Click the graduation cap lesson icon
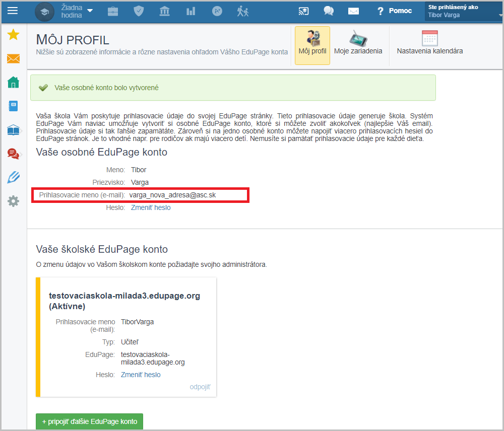 (44, 12)
